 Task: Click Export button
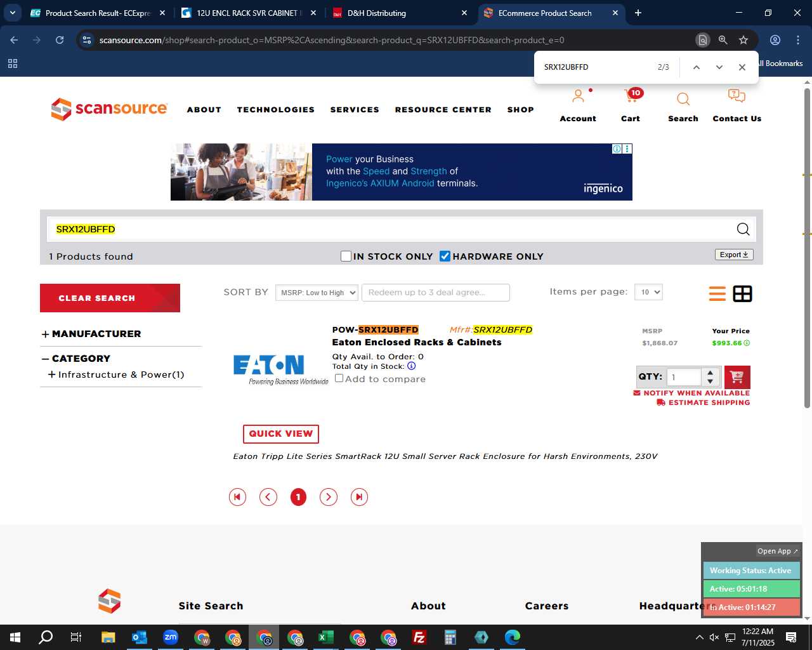[x=734, y=255]
